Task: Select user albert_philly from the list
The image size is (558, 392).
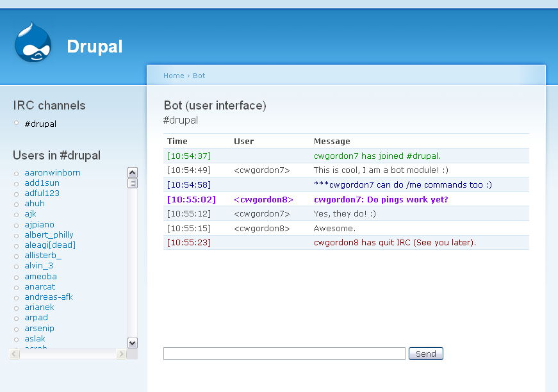Action: tap(49, 235)
